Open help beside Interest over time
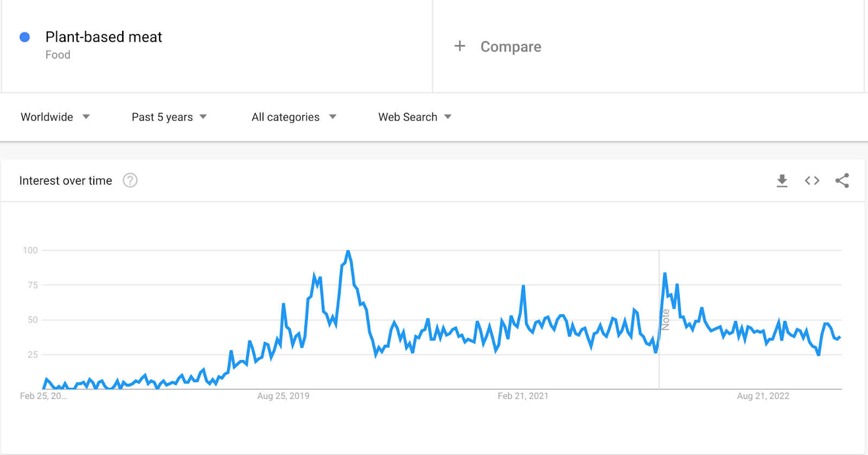Screen dimensions: 868x455 pos(130,180)
